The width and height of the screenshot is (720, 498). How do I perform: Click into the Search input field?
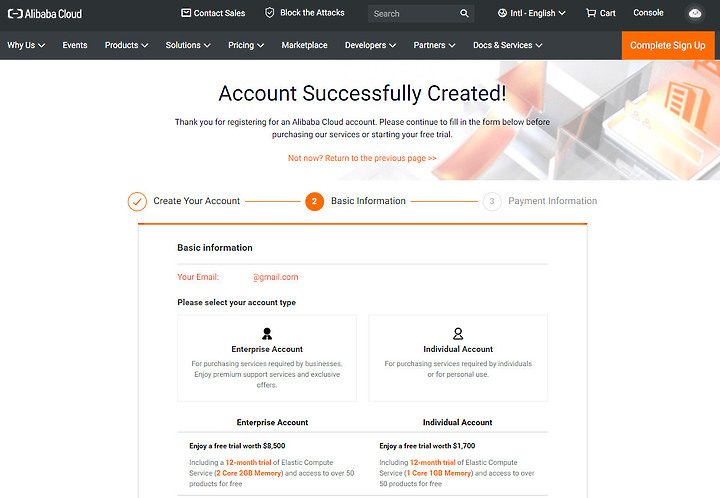413,14
